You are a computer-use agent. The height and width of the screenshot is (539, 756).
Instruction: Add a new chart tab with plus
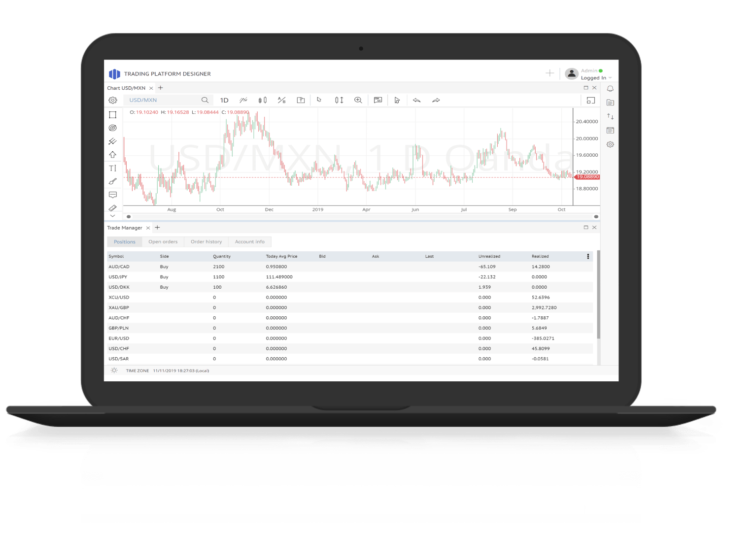160,88
